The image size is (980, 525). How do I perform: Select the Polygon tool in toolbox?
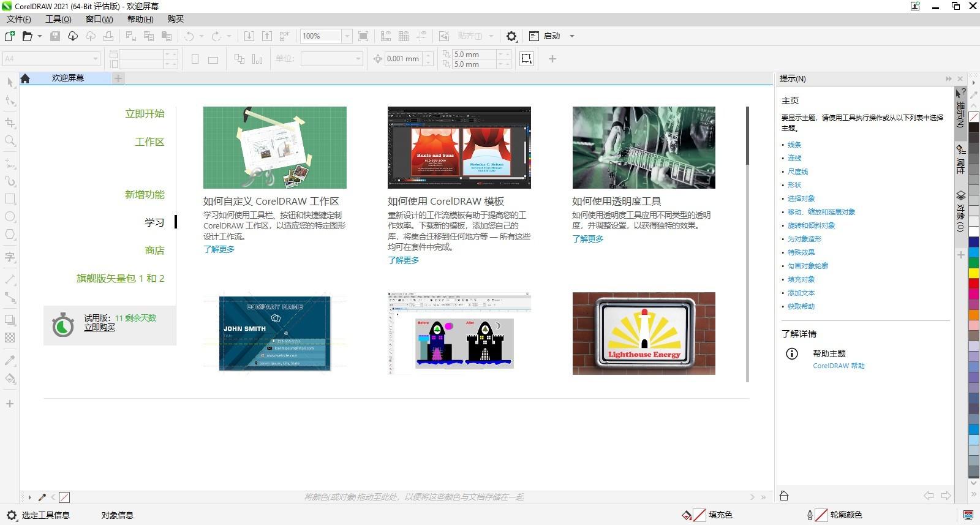10,235
